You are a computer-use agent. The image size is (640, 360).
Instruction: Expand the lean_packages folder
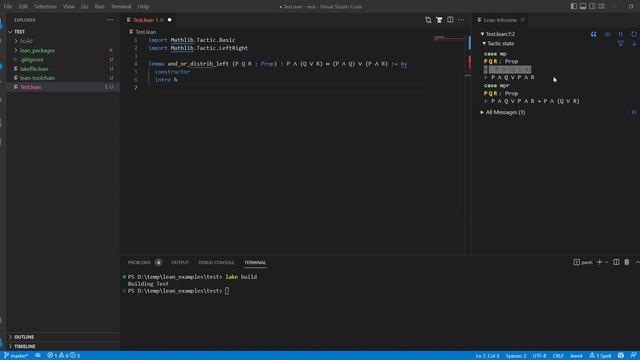[37, 51]
